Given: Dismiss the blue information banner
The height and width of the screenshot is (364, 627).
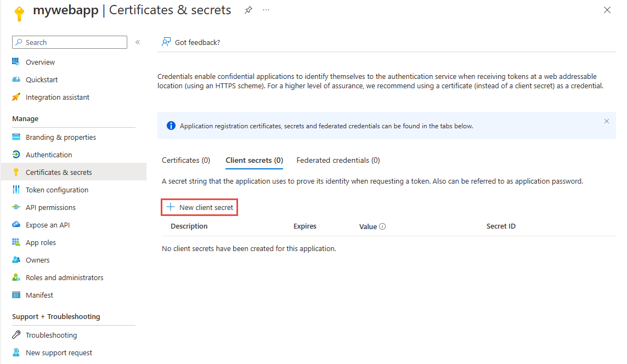Looking at the screenshot, I should (x=606, y=121).
